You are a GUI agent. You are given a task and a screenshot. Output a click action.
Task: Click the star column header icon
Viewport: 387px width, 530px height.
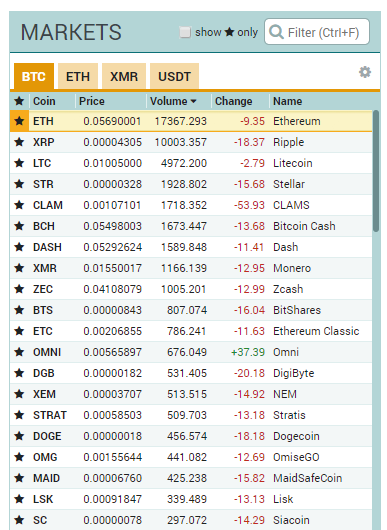tap(19, 101)
